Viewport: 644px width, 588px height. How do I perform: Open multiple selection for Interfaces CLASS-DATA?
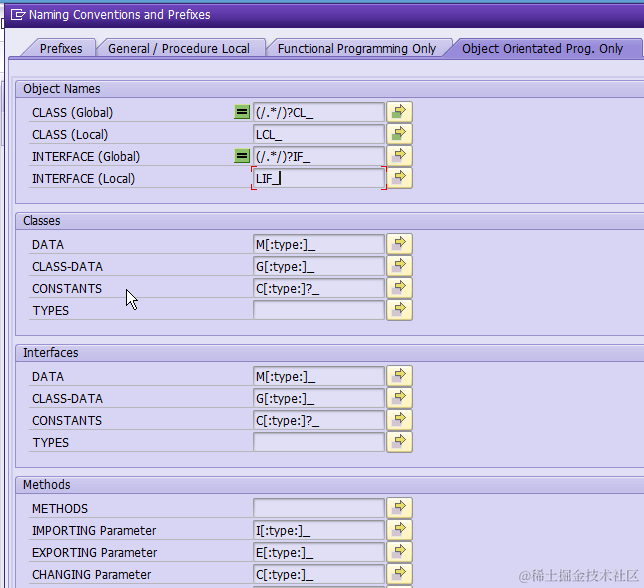(399, 398)
